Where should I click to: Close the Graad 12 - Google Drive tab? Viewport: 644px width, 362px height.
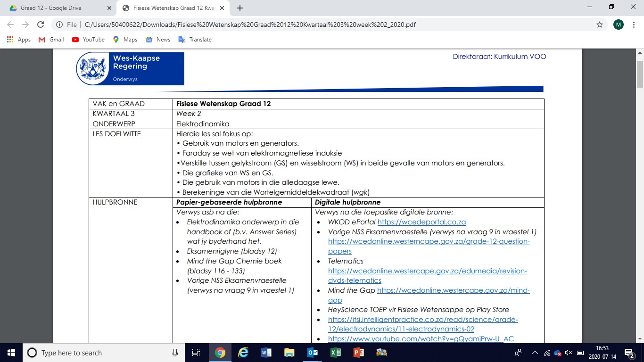pyautogui.click(x=109, y=8)
